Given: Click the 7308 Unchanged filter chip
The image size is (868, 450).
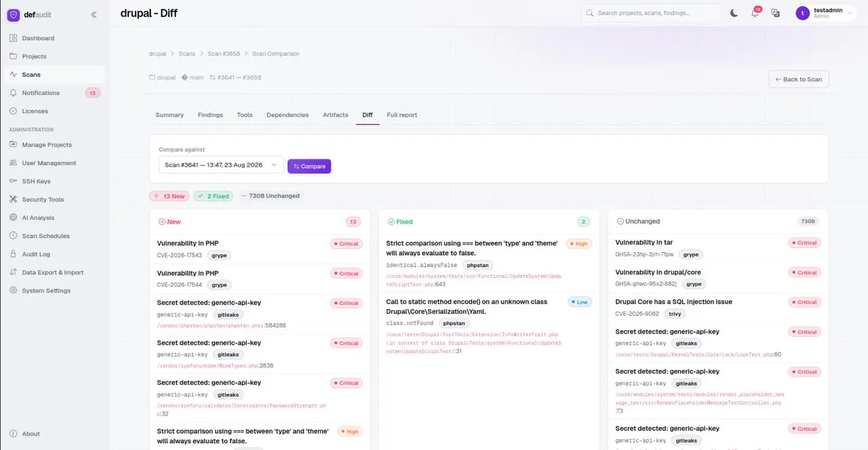Looking at the screenshot, I should pyautogui.click(x=271, y=196).
